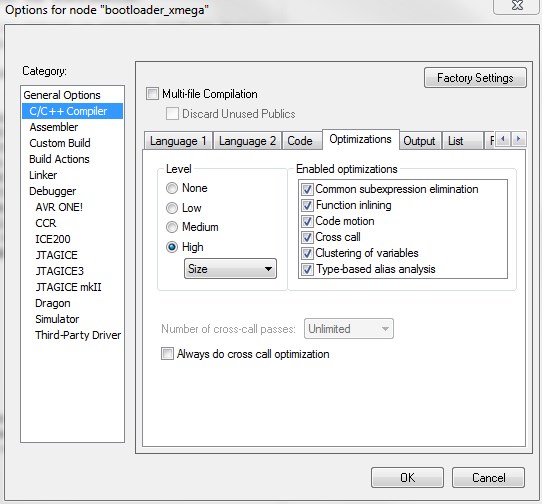This screenshot has width=542, height=504.
Task: Uncheck Common subexpression elimination
Action: [x=307, y=189]
